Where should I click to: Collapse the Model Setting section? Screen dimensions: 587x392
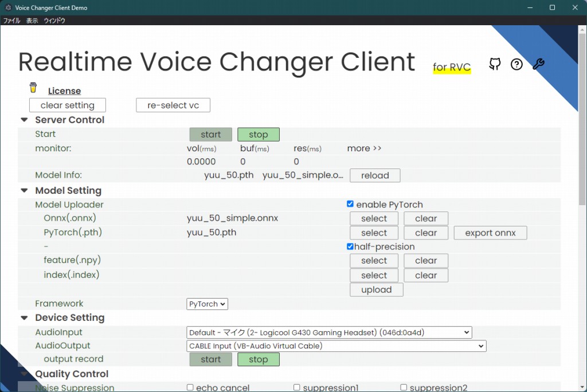click(x=24, y=190)
